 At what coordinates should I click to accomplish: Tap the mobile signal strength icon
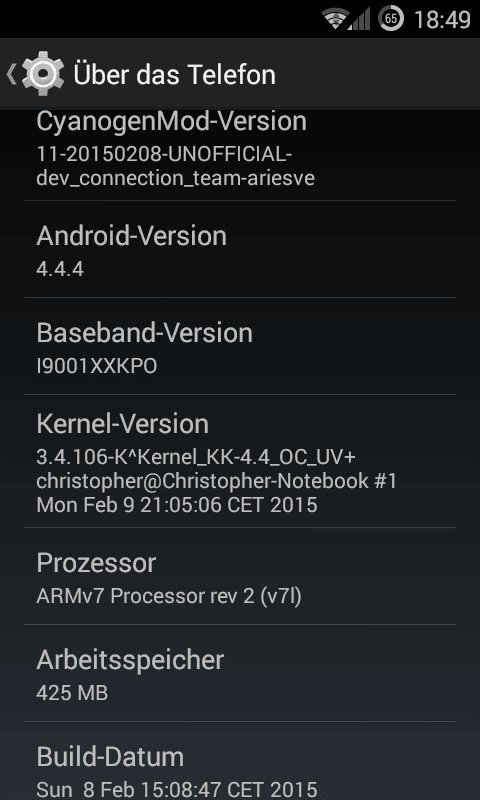tap(359, 19)
